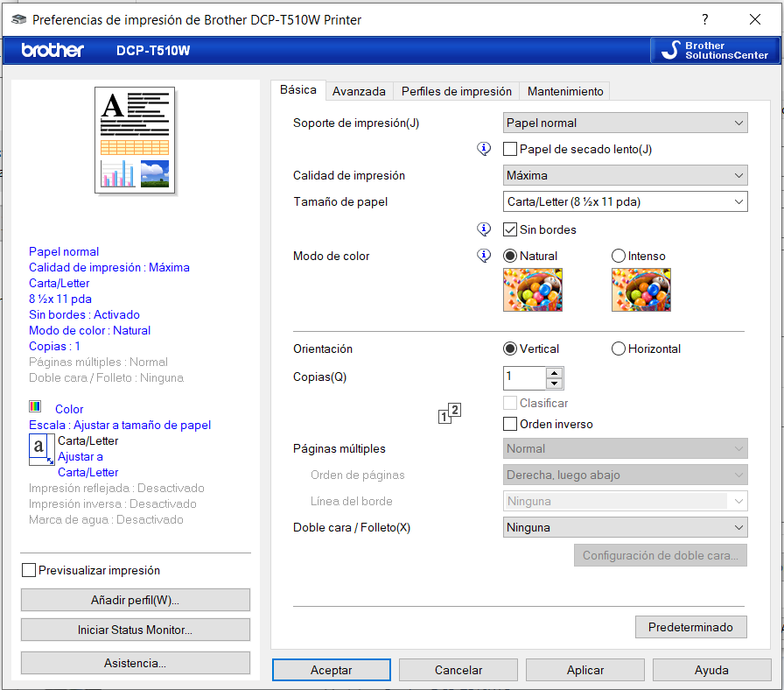The image size is (784, 690).
Task: Click 'Impresión reflejada : Desactivado' text
Action: [116, 488]
